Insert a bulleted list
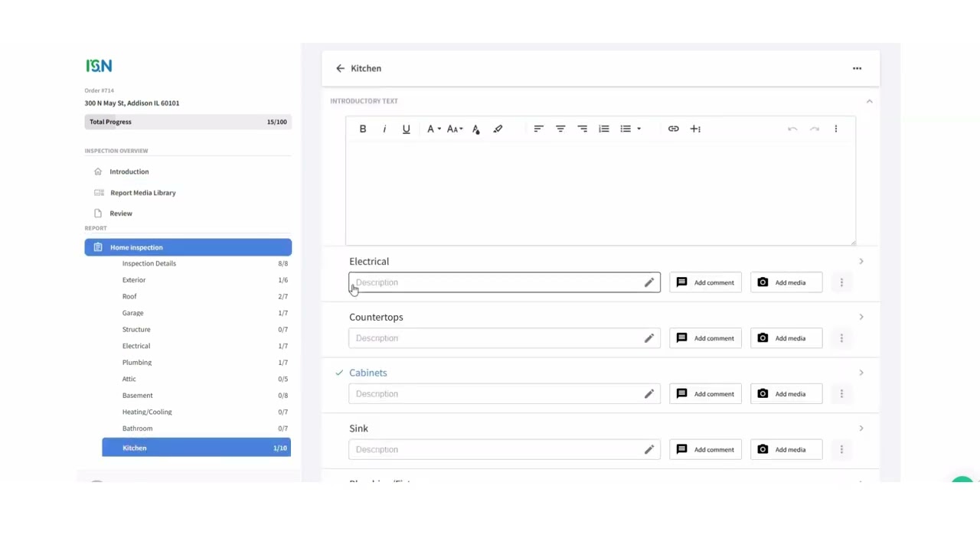 (626, 129)
